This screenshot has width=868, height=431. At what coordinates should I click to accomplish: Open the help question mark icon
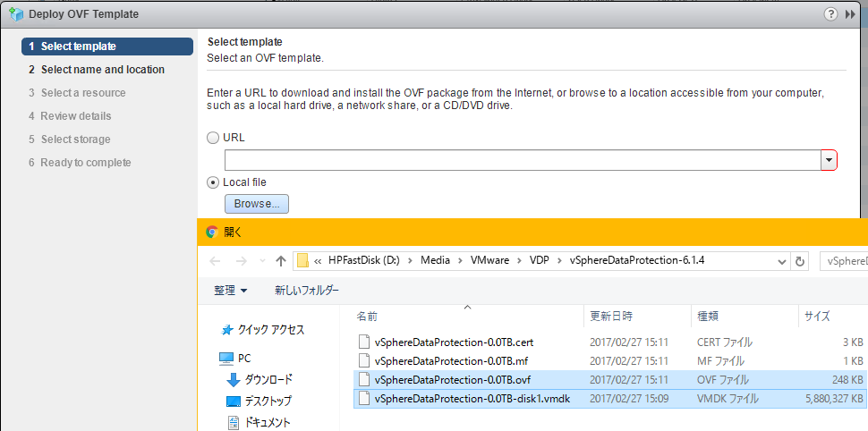[x=830, y=14]
